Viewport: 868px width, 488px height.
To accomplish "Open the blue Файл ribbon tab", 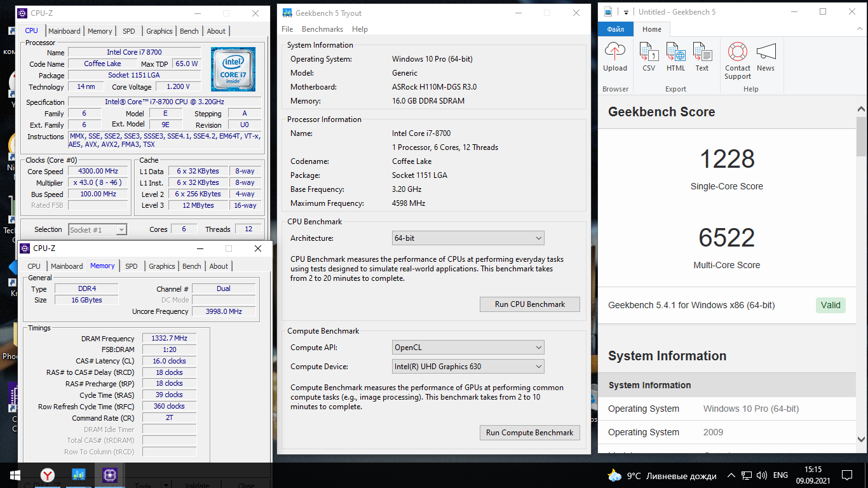I will pos(615,29).
